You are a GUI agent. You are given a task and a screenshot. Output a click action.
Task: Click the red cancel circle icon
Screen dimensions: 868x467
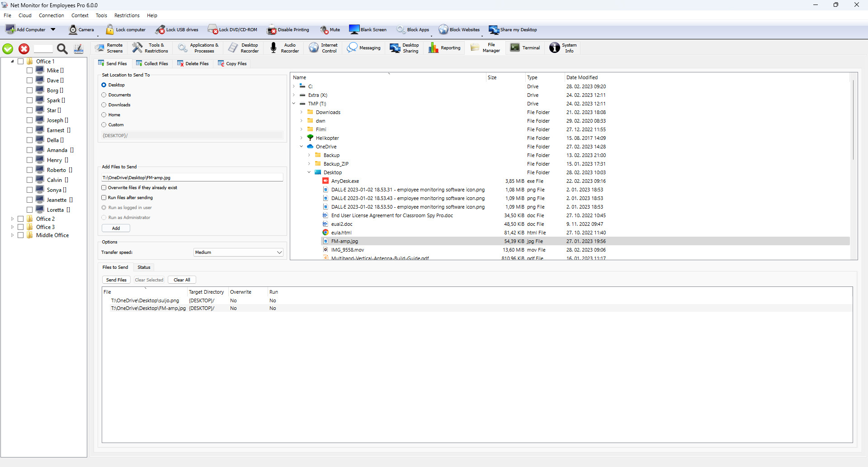[24, 49]
